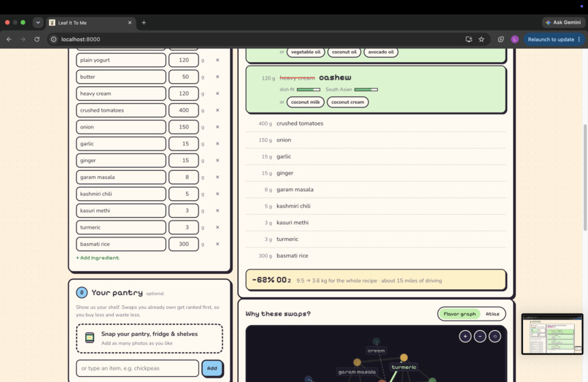View site information for localhost
588x382 pixels.
54,39
